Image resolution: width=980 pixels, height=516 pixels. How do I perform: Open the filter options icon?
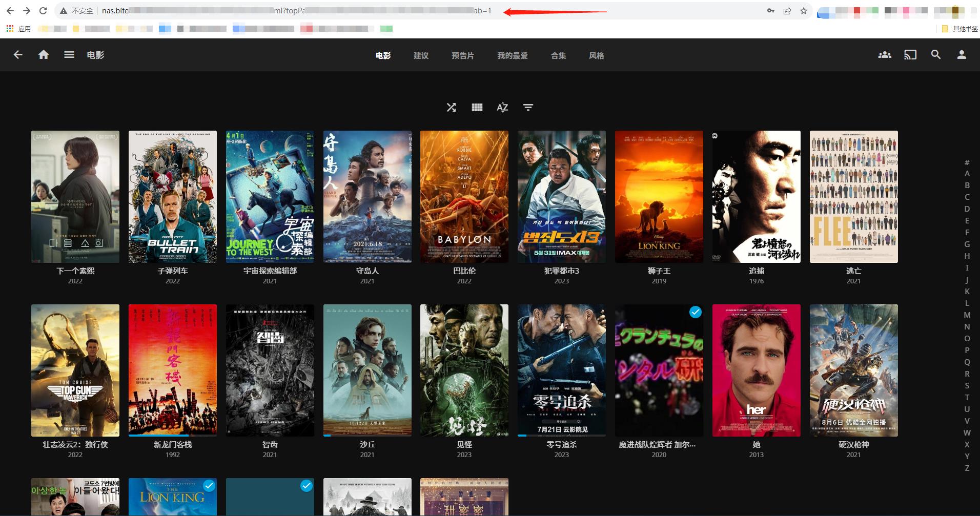click(528, 107)
